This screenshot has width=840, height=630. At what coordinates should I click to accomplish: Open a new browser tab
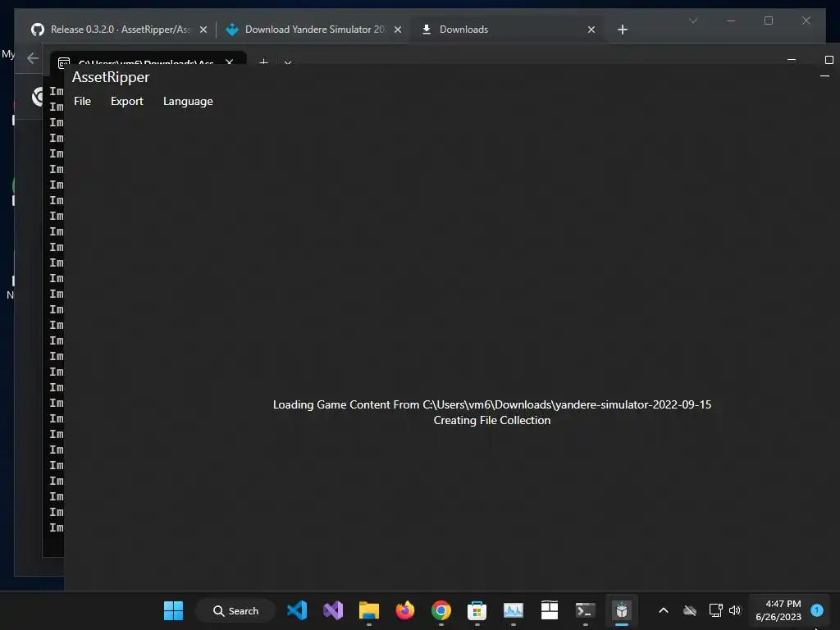pos(622,30)
